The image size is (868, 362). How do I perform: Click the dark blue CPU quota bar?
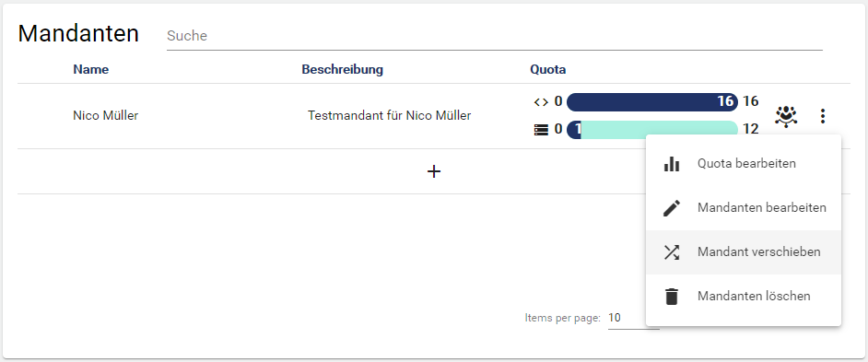(x=652, y=102)
